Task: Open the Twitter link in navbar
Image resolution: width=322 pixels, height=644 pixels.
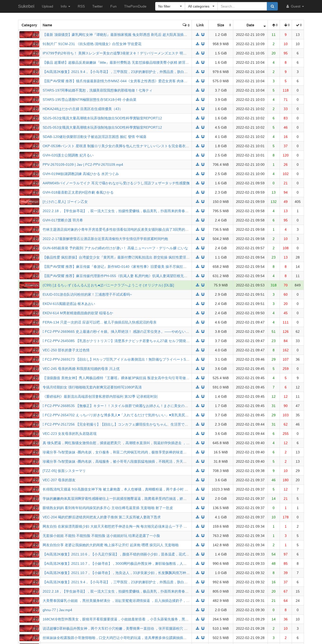Action: [98, 6]
